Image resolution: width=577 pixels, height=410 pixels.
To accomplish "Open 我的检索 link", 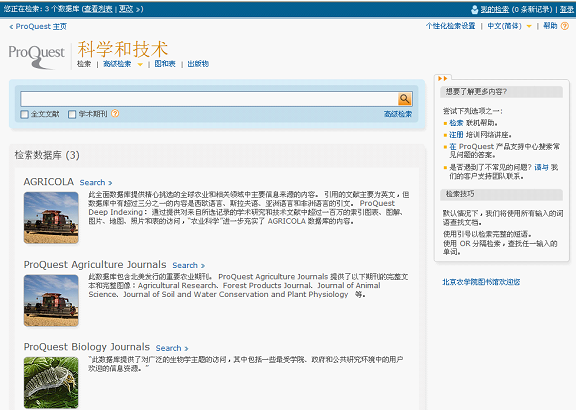I will (x=495, y=9).
